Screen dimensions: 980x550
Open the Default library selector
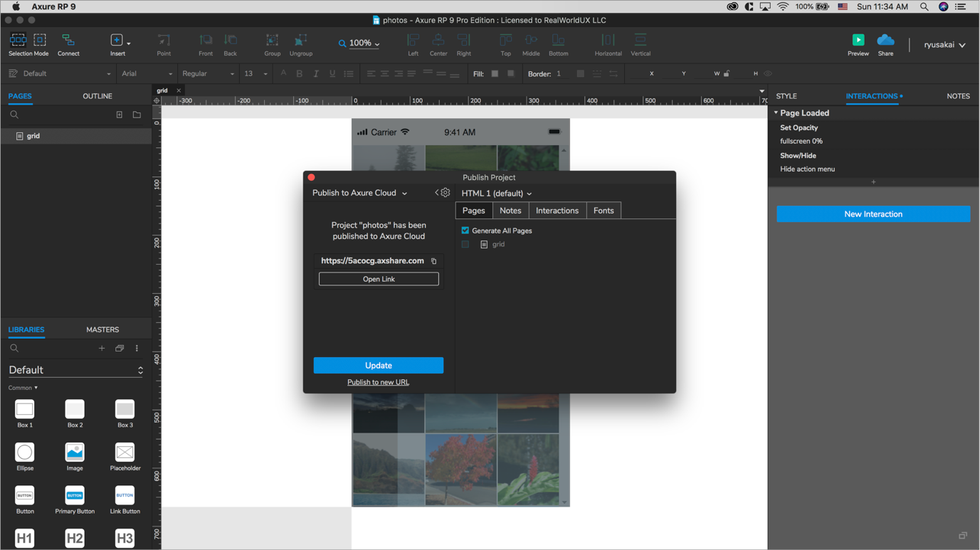click(75, 370)
